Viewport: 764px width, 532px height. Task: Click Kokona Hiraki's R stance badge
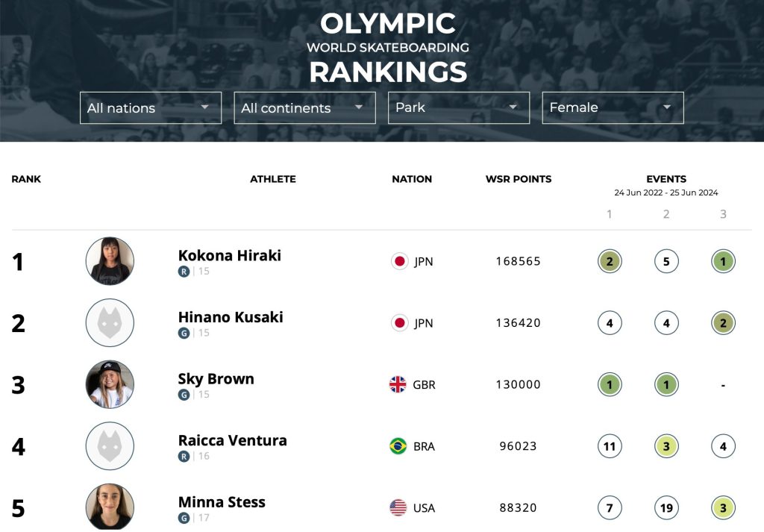click(184, 272)
